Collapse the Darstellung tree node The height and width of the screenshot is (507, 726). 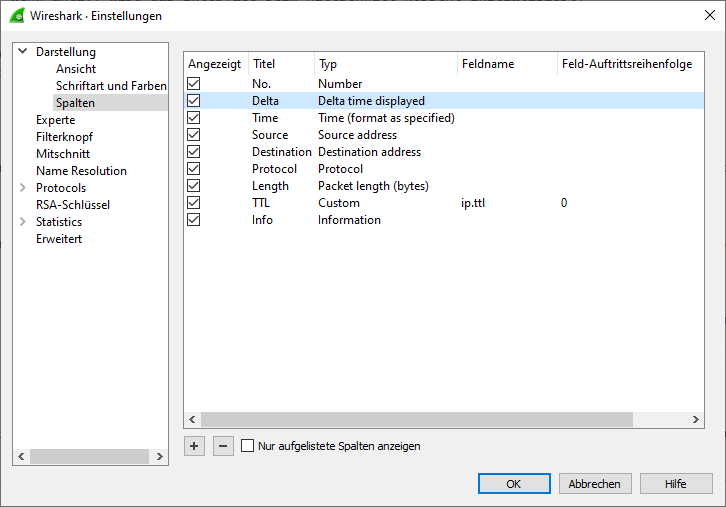coord(23,51)
